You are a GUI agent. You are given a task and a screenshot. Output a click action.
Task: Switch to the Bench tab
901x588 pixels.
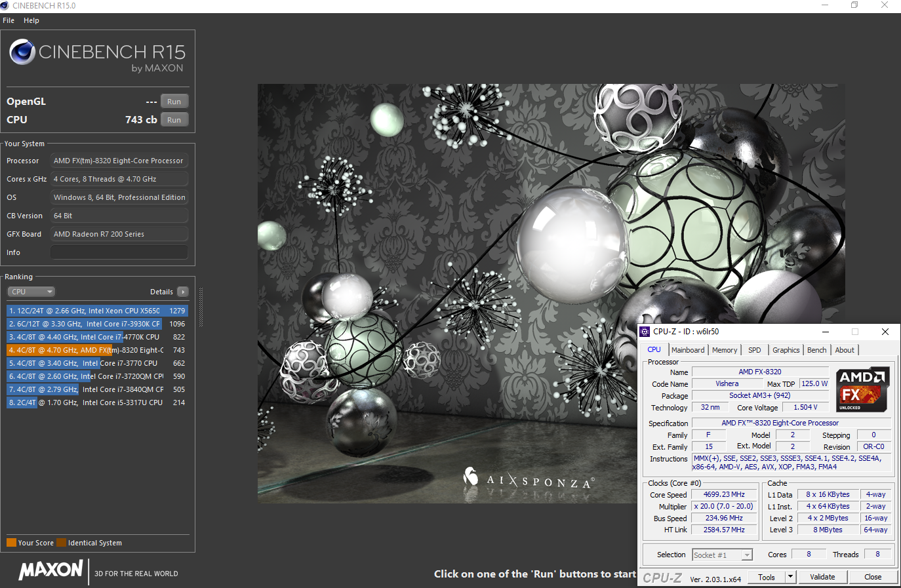pyautogui.click(x=816, y=350)
